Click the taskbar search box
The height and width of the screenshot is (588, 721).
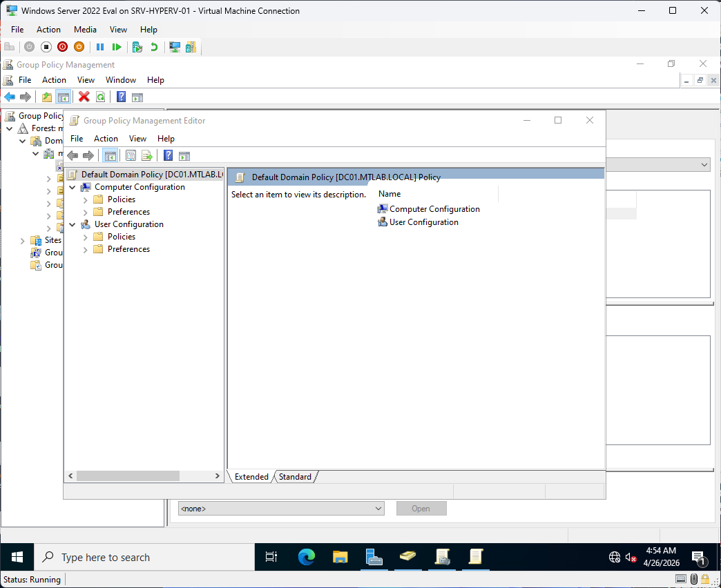pos(144,557)
